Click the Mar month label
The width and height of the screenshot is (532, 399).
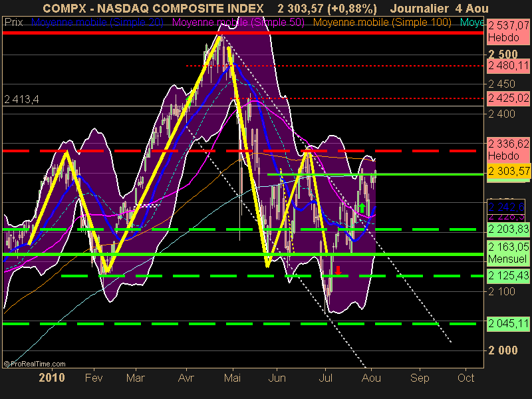coord(136,378)
